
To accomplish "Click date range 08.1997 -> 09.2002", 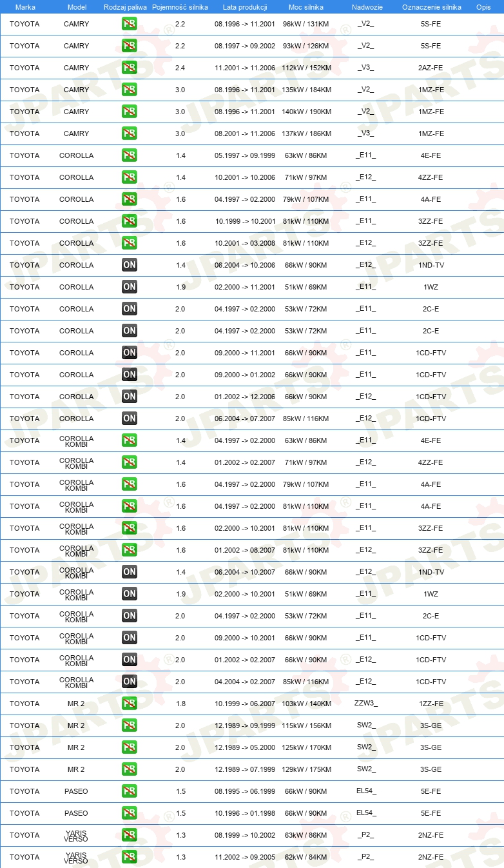I will click(x=245, y=46).
